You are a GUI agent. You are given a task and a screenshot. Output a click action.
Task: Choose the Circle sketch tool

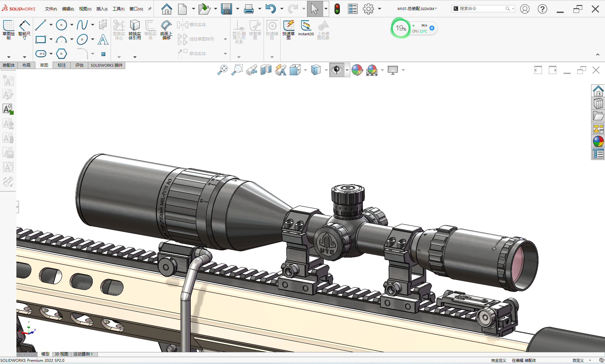pos(61,25)
